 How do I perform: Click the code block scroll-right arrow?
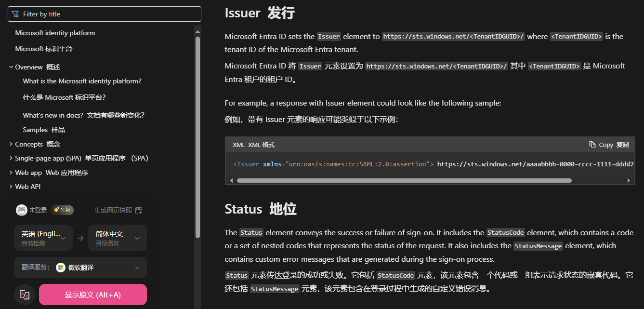click(629, 180)
